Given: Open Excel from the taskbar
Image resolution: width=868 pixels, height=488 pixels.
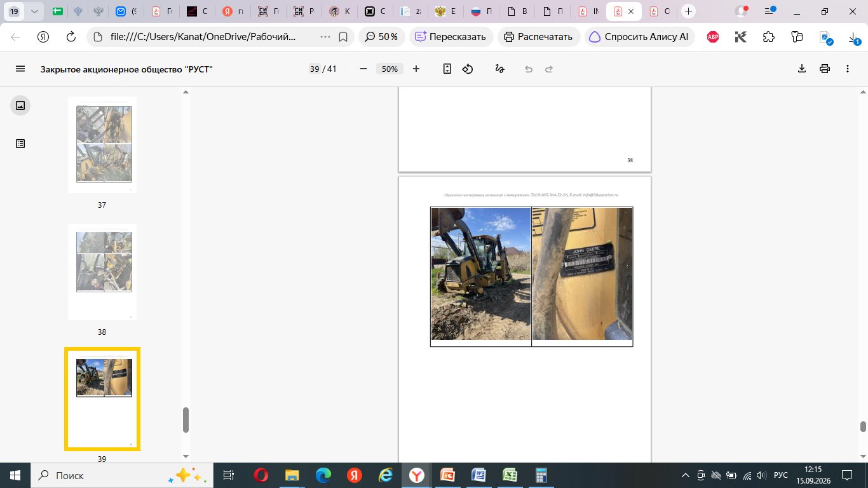Looking at the screenshot, I should (510, 475).
